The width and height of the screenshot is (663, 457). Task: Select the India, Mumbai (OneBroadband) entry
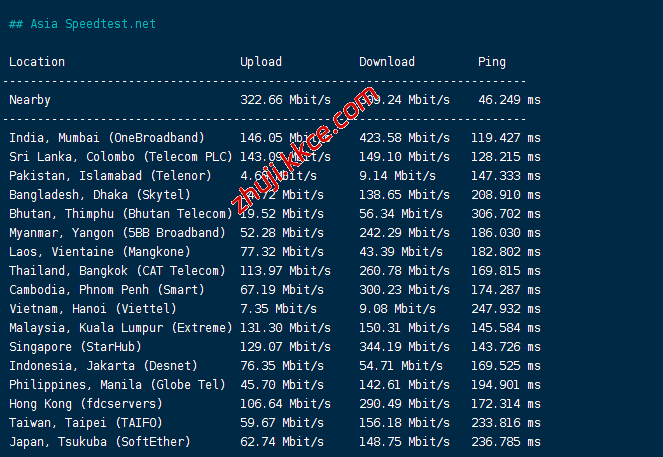107,138
